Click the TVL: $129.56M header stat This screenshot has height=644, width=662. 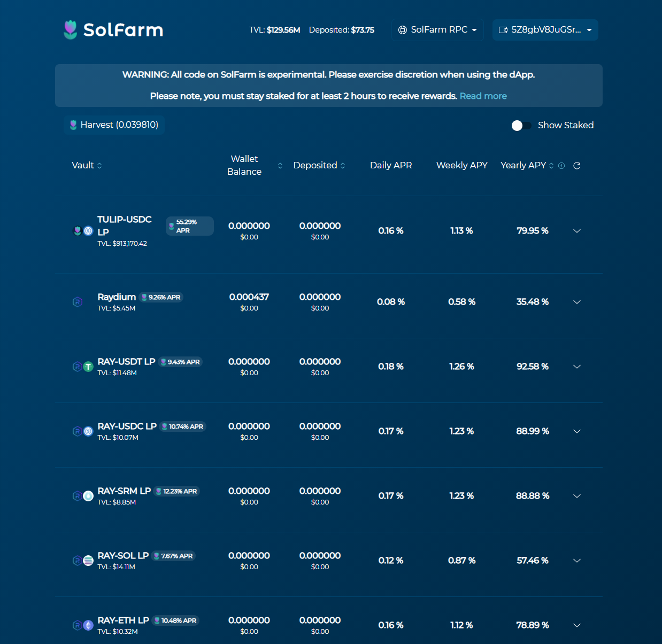[274, 30]
